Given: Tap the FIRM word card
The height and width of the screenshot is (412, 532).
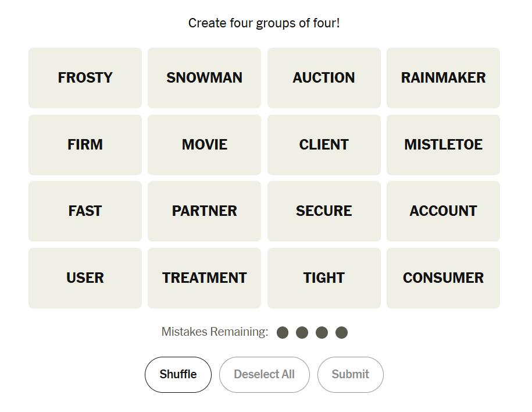Looking at the screenshot, I should click(85, 145).
